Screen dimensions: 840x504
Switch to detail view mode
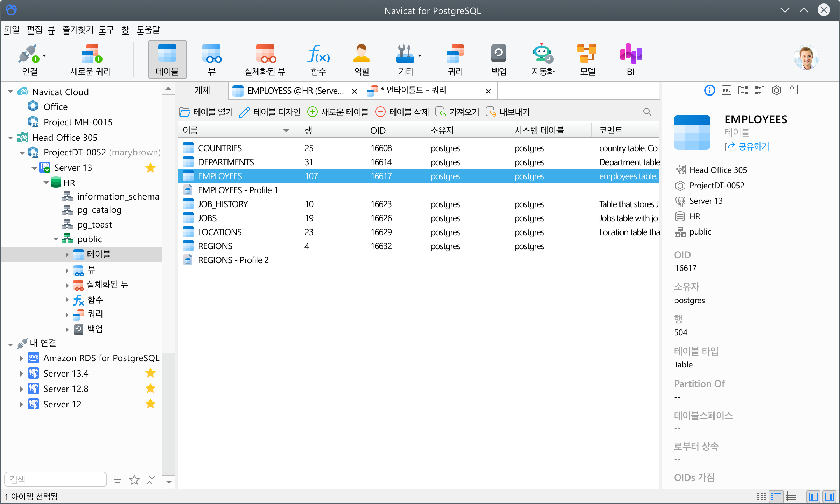pyautogui.click(x=791, y=497)
